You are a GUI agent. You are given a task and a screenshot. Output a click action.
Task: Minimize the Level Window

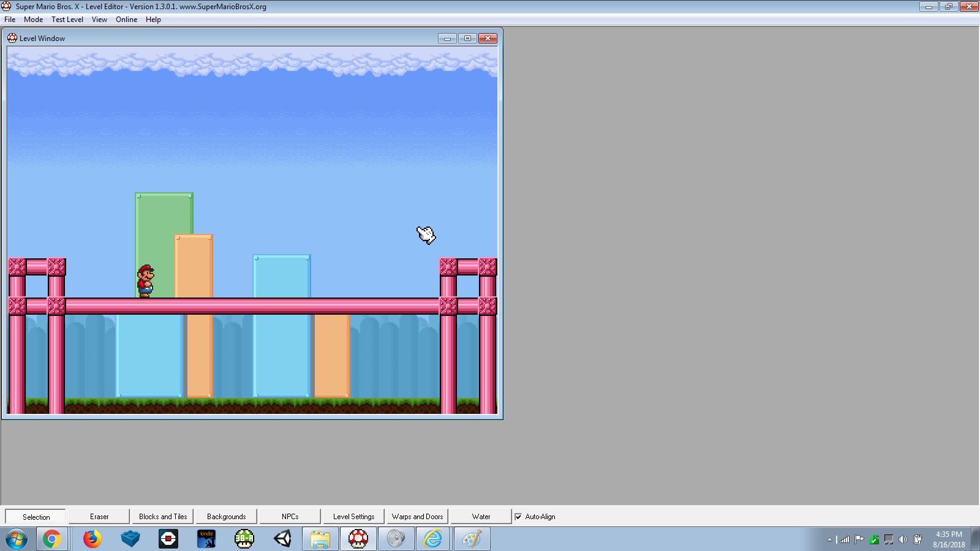coord(447,39)
